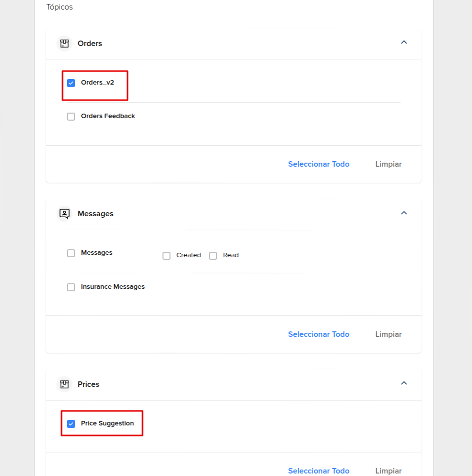Click Seleccionar Todo in the Orders section
This screenshot has height=476, width=472.
pos(318,164)
